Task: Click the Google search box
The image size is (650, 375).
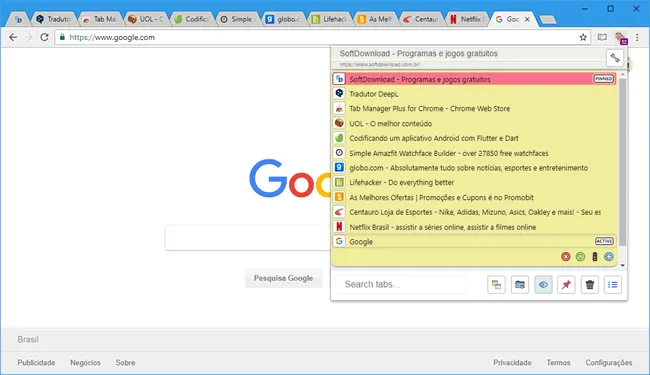Action: 248,238
